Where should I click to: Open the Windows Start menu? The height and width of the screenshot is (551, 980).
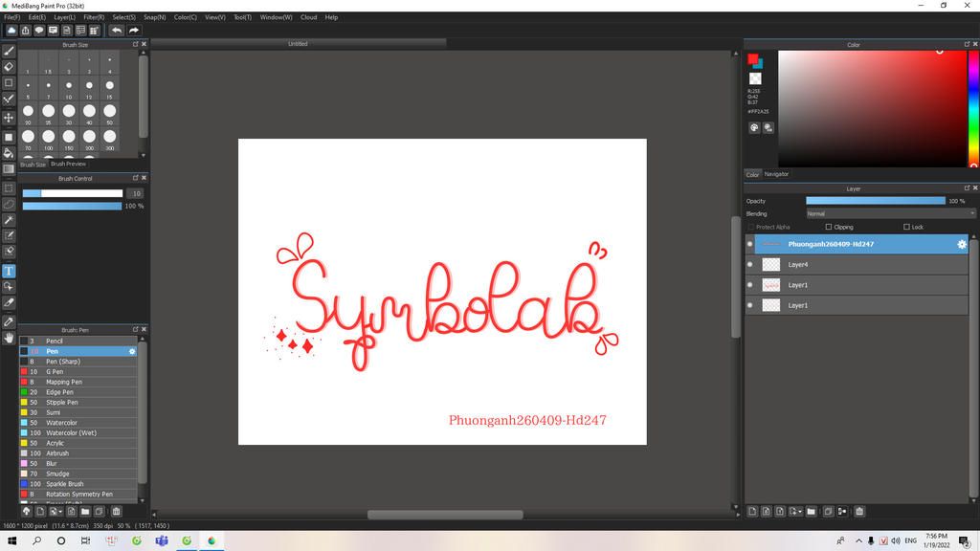pos(11,541)
